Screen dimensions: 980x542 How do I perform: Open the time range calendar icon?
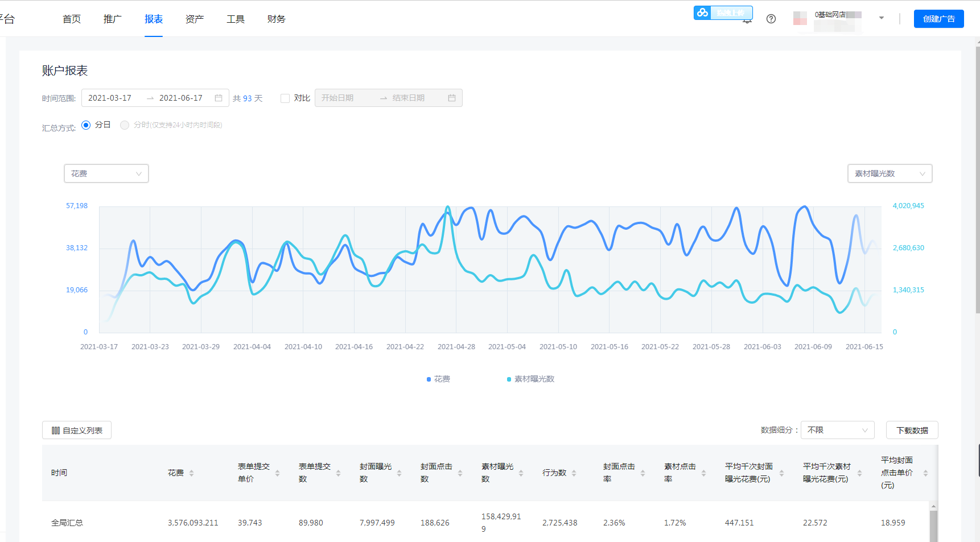(219, 98)
